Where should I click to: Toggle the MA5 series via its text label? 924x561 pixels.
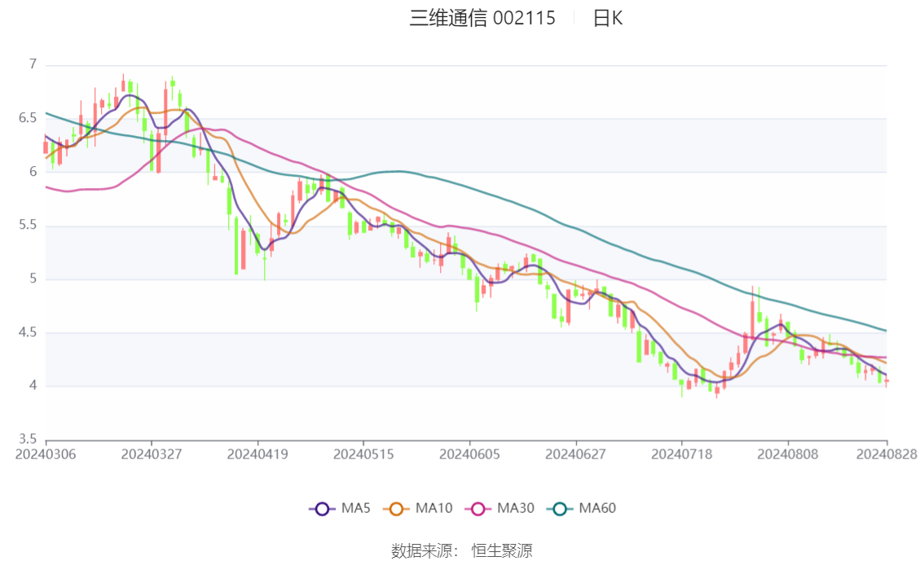(356, 509)
